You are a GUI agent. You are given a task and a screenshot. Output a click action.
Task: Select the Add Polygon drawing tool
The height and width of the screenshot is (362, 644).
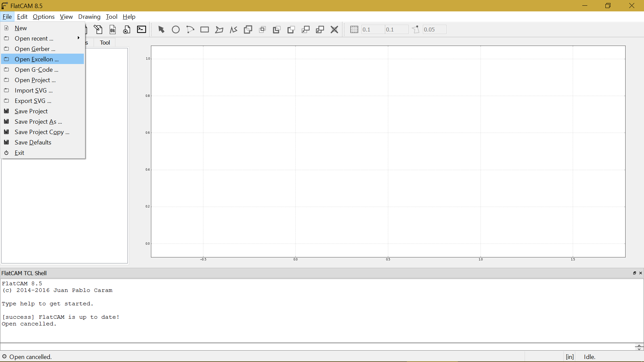[219, 29]
